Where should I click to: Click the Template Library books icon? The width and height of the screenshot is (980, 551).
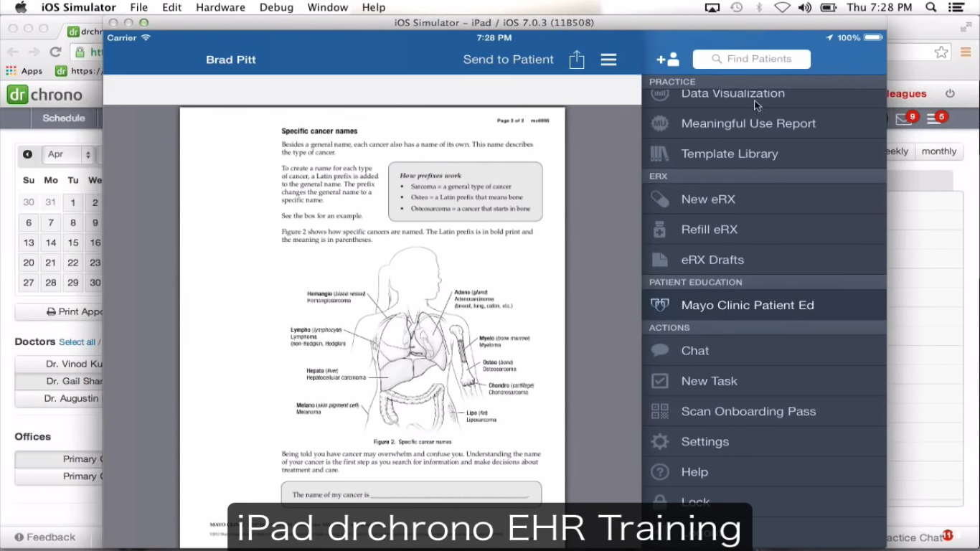coord(659,154)
